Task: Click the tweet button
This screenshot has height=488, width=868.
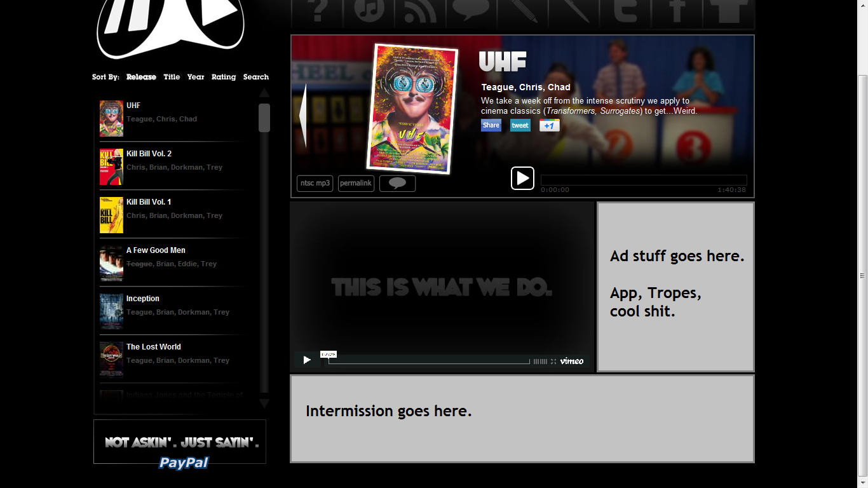Action: point(520,125)
